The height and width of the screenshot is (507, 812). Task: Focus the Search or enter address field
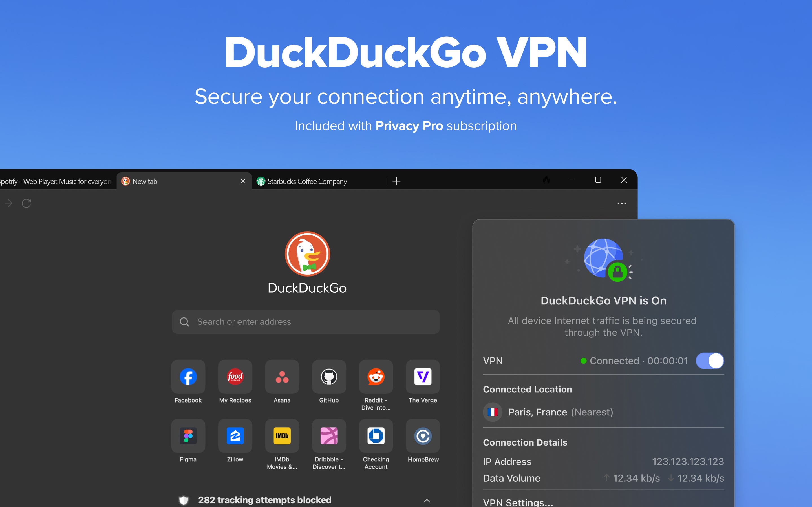coord(306,322)
